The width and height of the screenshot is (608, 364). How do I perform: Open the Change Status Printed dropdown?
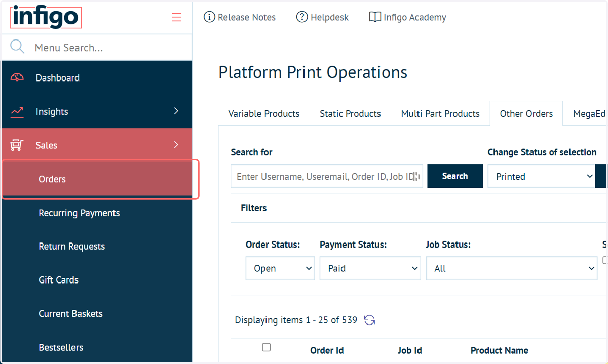[x=542, y=176]
